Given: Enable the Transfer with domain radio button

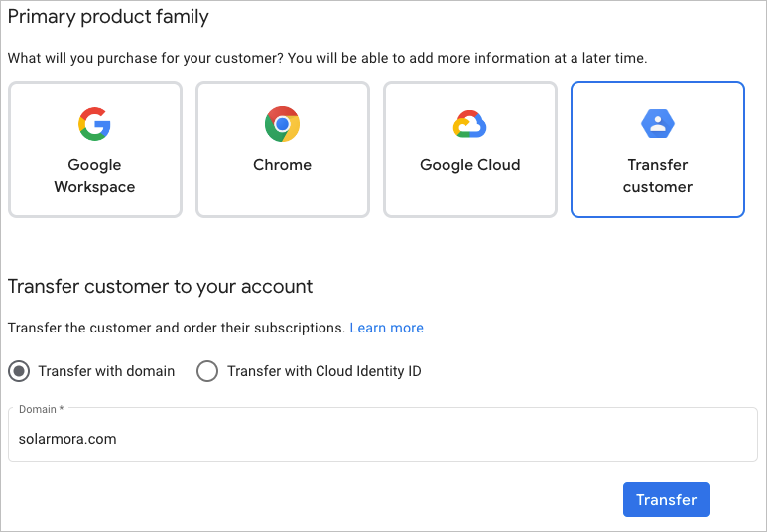Looking at the screenshot, I should [x=19, y=371].
